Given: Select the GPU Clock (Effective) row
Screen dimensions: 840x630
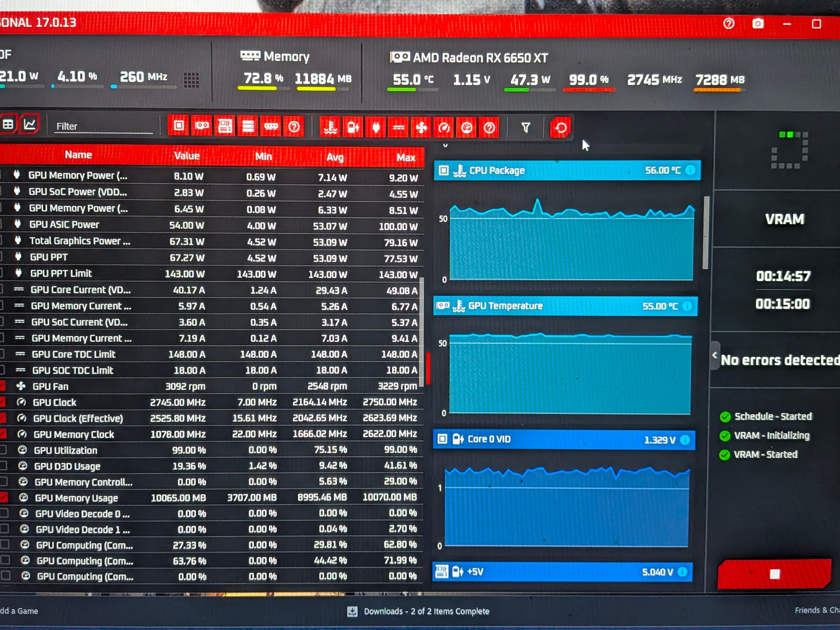Looking at the screenshot, I should 212,418.
